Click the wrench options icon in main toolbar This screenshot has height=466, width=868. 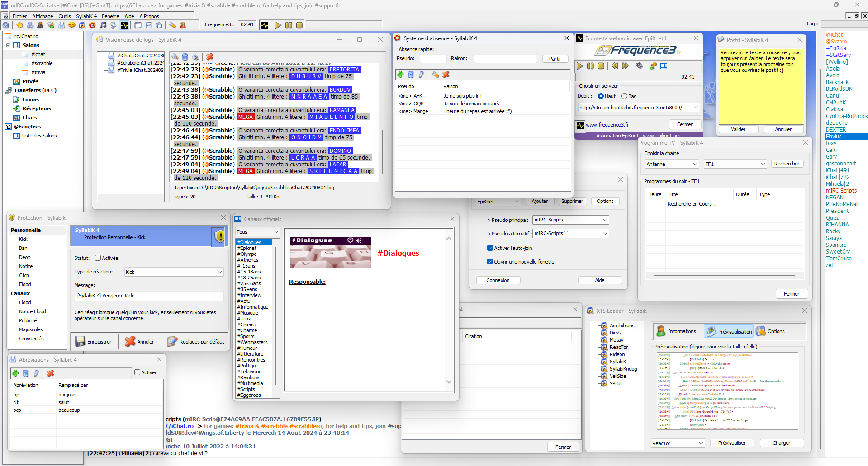point(172,25)
